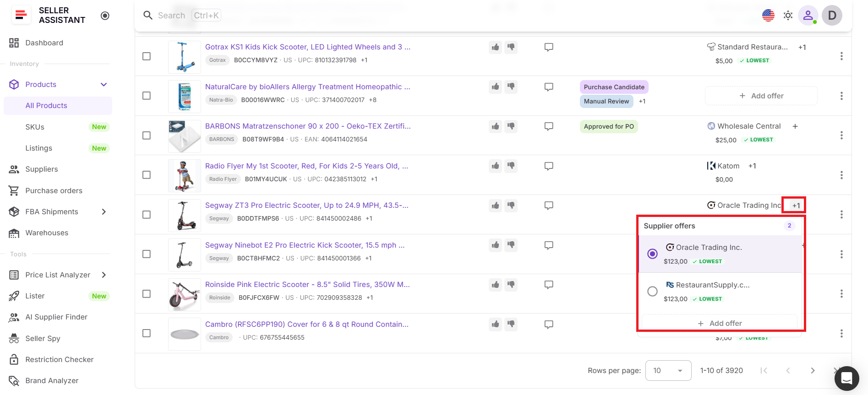Open the chat support bubble
Viewport: 868px width, 395px height.
pos(846,379)
